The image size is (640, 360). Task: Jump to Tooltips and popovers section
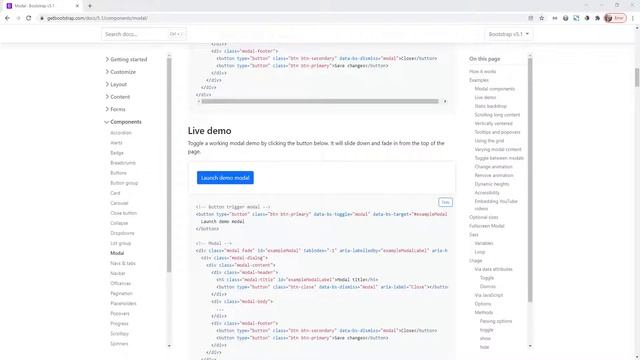[x=497, y=132]
